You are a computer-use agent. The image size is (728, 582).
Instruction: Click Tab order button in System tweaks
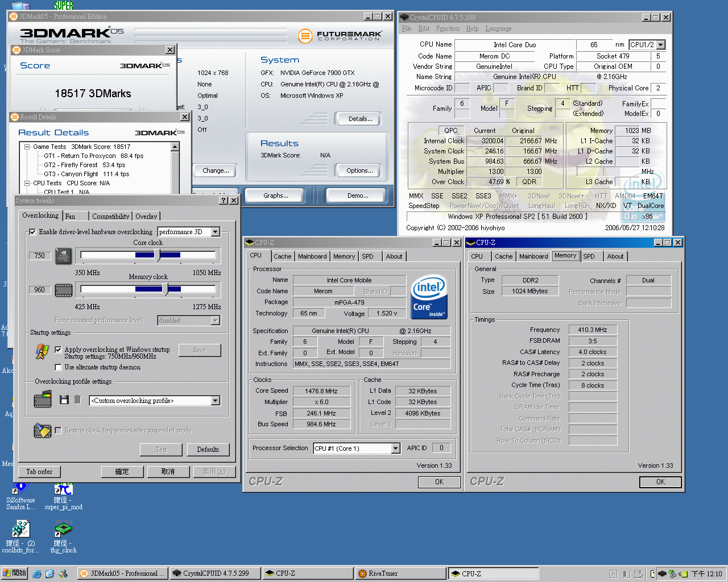(x=39, y=472)
